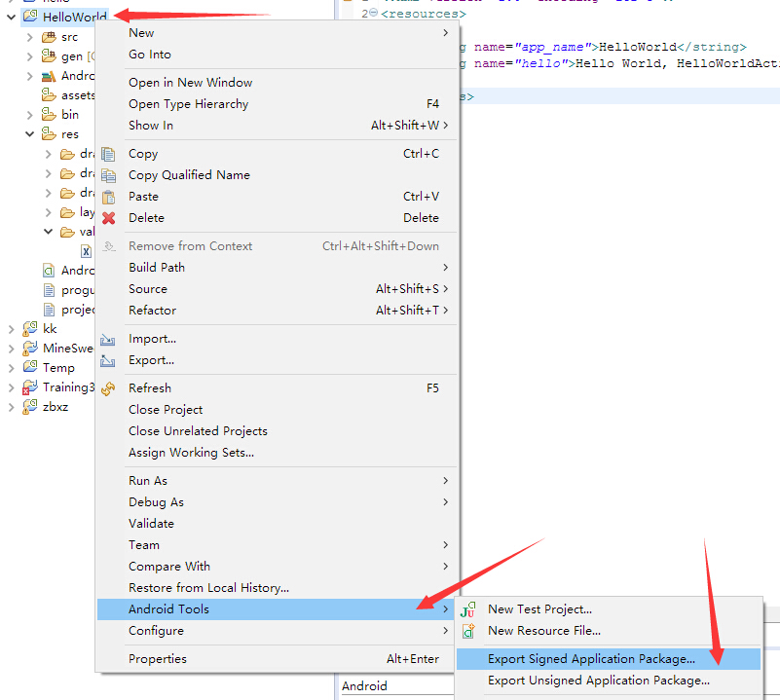Expand the kk project node
The image size is (780, 700).
coord(12,329)
